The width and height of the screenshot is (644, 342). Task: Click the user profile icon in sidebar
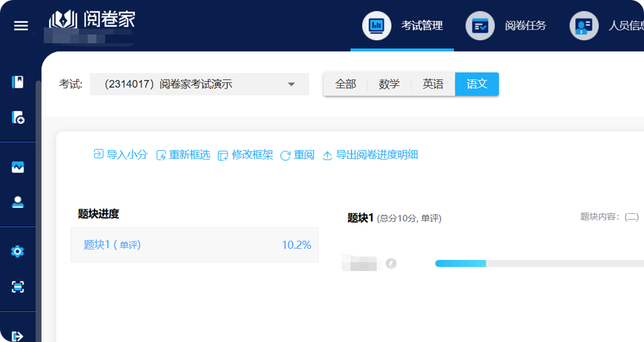18,202
